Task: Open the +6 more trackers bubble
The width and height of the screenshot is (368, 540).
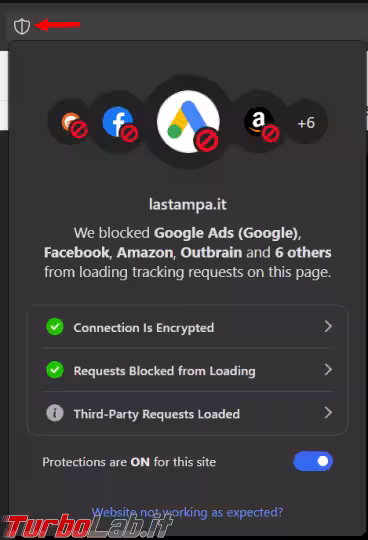Action: (306, 123)
